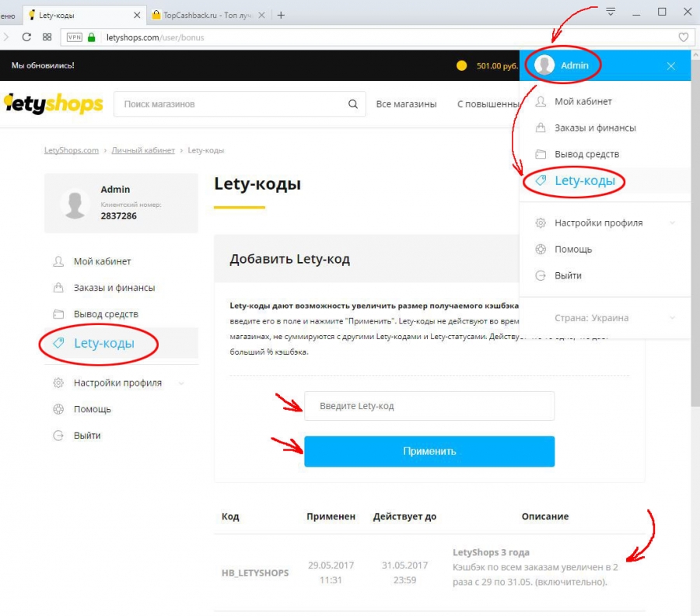700x616 pixels.
Task: Click lifebuoy help icon in Admin dropdown
Action: (541, 249)
